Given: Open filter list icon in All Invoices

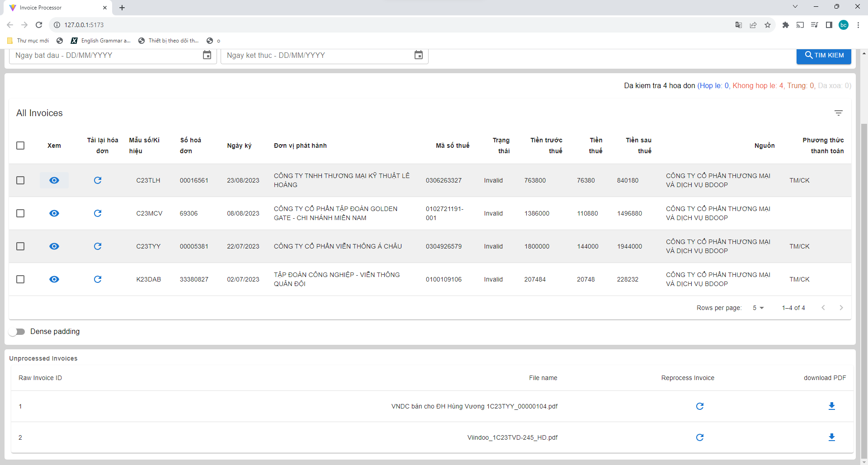Looking at the screenshot, I should coord(838,113).
